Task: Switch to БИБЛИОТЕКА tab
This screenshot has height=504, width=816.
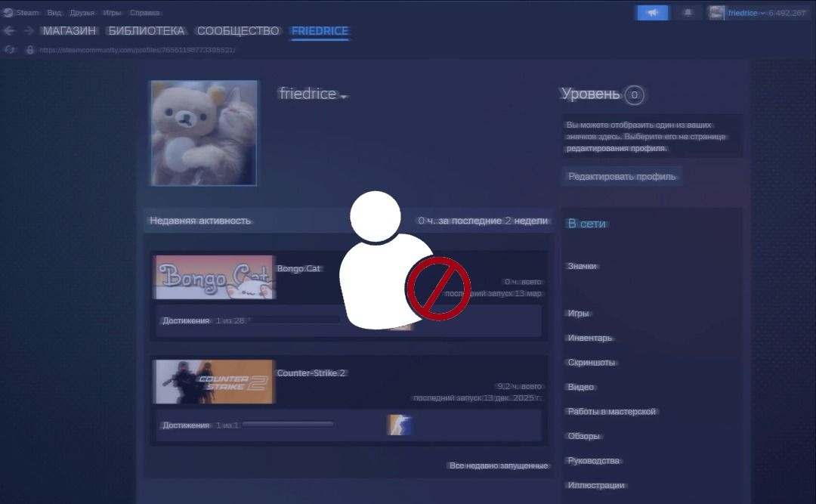Action: click(147, 31)
